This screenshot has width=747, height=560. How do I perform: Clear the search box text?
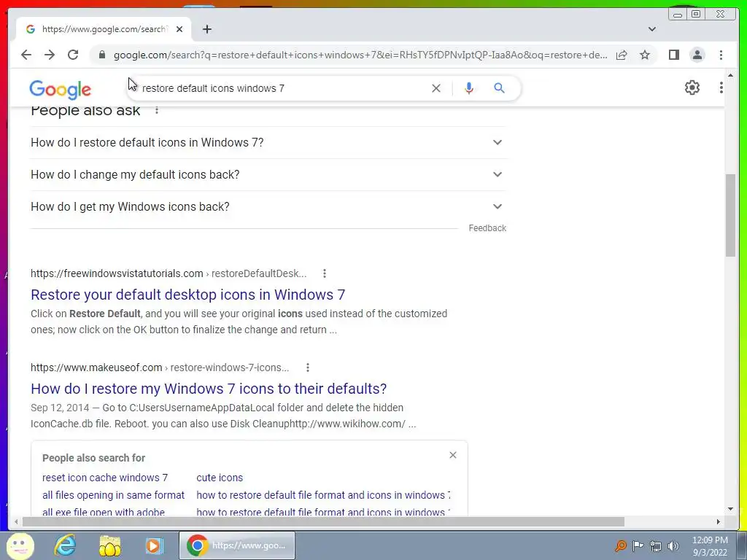pyautogui.click(x=436, y=88)
